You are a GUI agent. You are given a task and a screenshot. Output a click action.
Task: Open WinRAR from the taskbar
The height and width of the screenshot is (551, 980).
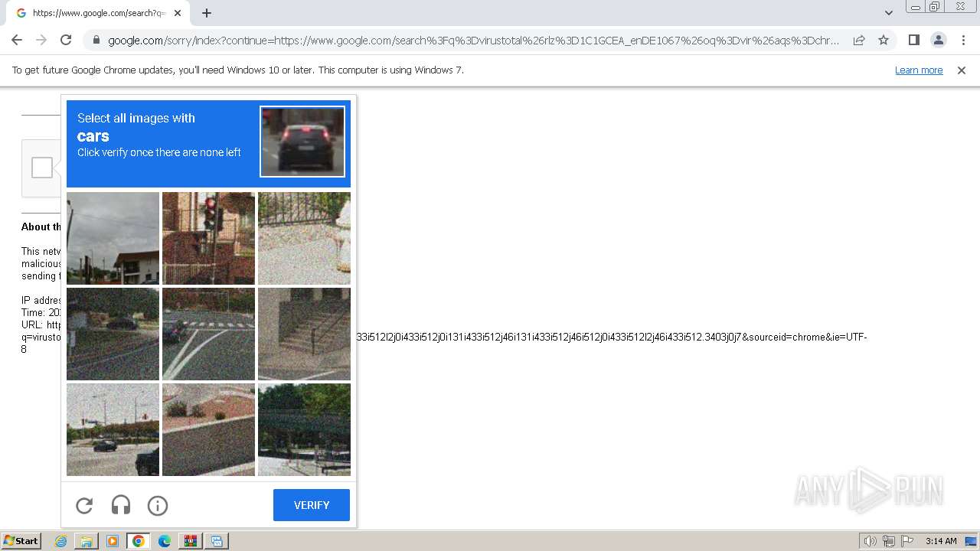pos(191,541)
